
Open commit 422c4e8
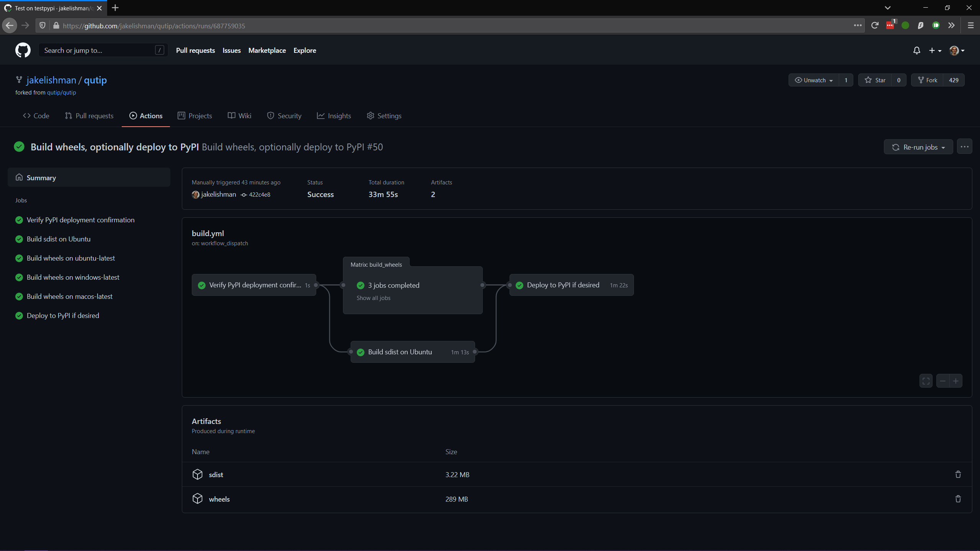tap(259, 194)
